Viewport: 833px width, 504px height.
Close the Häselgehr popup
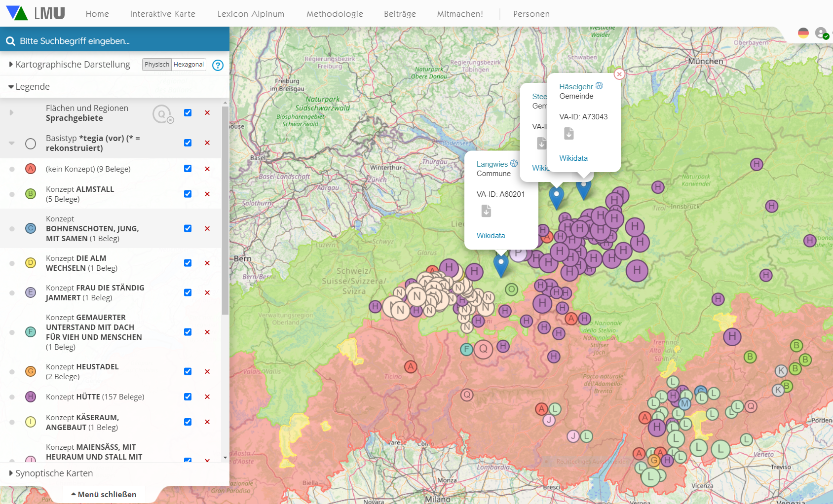pos(619,74)
